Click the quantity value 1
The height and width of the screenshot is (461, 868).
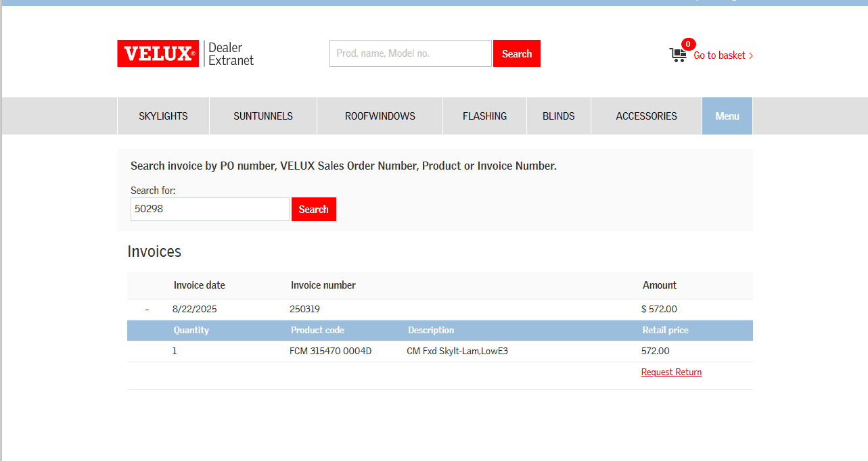tap(175, 351)
